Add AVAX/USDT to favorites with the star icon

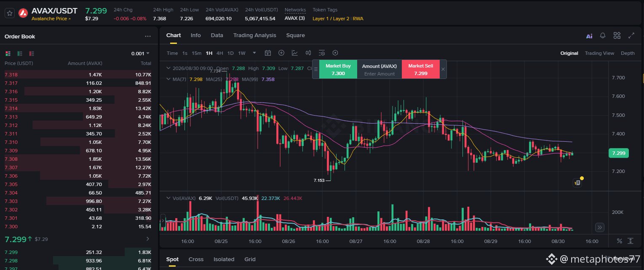[x=10, y=13]
